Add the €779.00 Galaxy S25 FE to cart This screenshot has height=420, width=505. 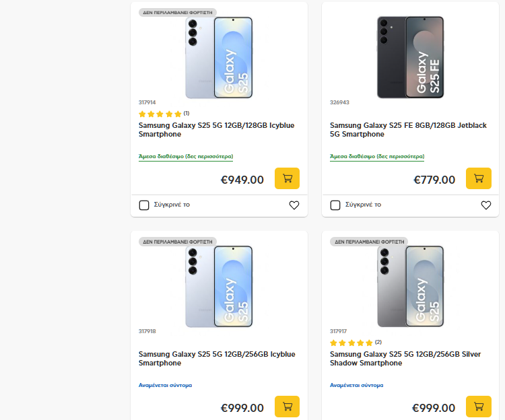click(x=479, y=178)
